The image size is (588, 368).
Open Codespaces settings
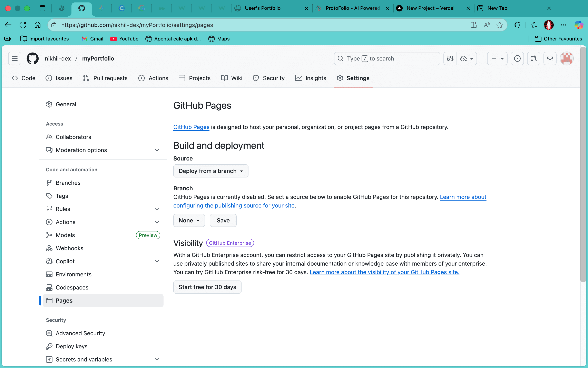click(x=103, y=287)
